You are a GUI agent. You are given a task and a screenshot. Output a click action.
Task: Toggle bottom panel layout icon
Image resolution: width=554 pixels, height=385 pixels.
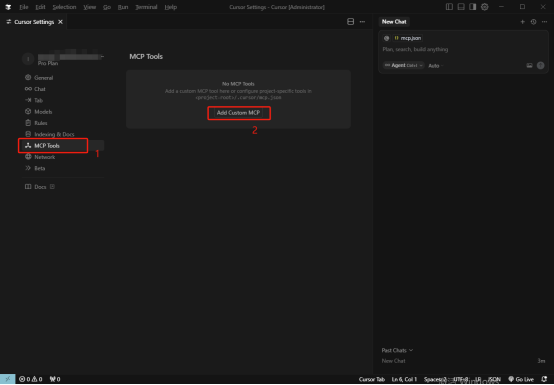(x=461, y=7)
